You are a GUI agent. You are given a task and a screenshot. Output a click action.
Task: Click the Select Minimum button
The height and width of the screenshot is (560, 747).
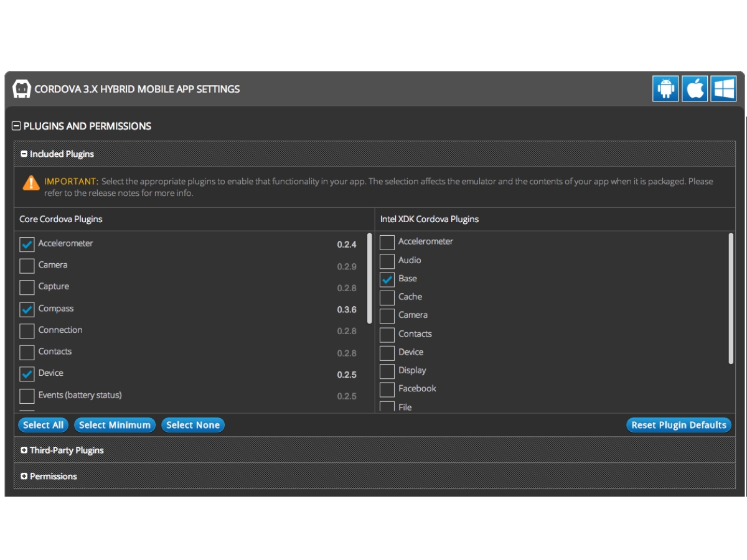115,425
